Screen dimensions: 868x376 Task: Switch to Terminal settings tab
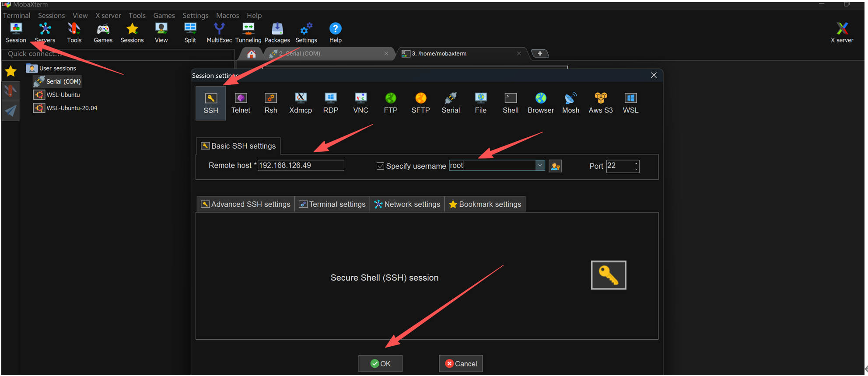point(332,204)
